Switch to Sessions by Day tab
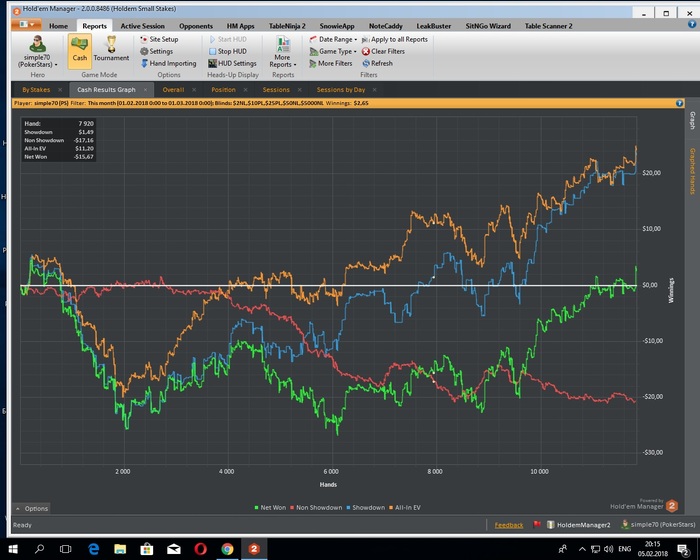The height and width of the screenshot is (560, 700). 341,90
